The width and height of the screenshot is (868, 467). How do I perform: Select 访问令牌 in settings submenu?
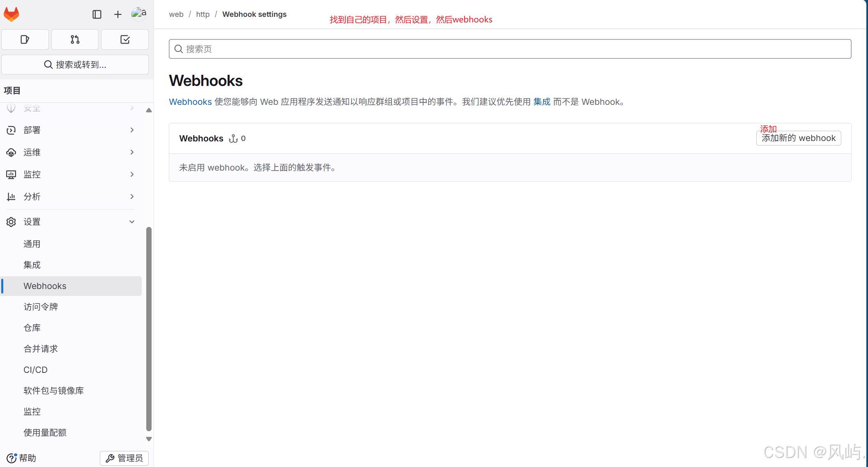(x=41, y=307)
